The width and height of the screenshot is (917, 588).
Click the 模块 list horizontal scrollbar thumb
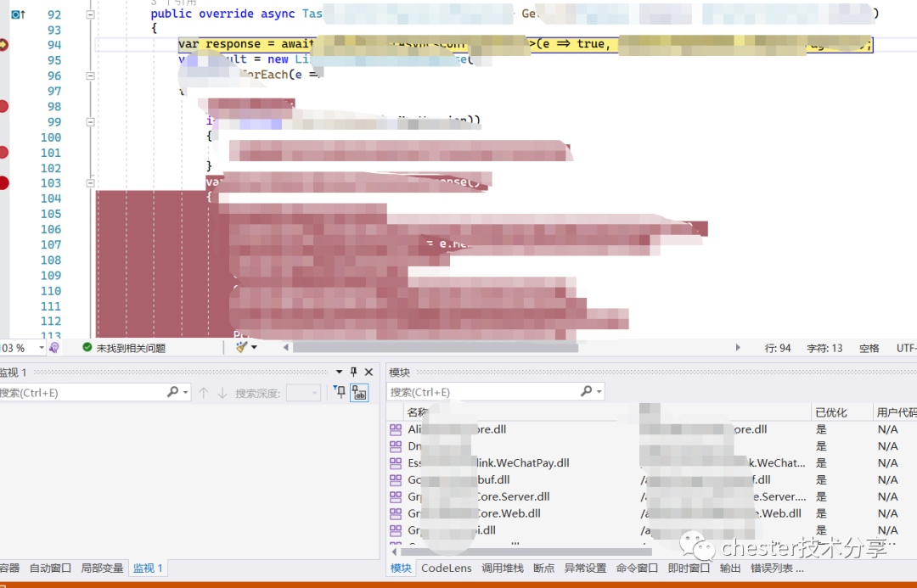526,552
